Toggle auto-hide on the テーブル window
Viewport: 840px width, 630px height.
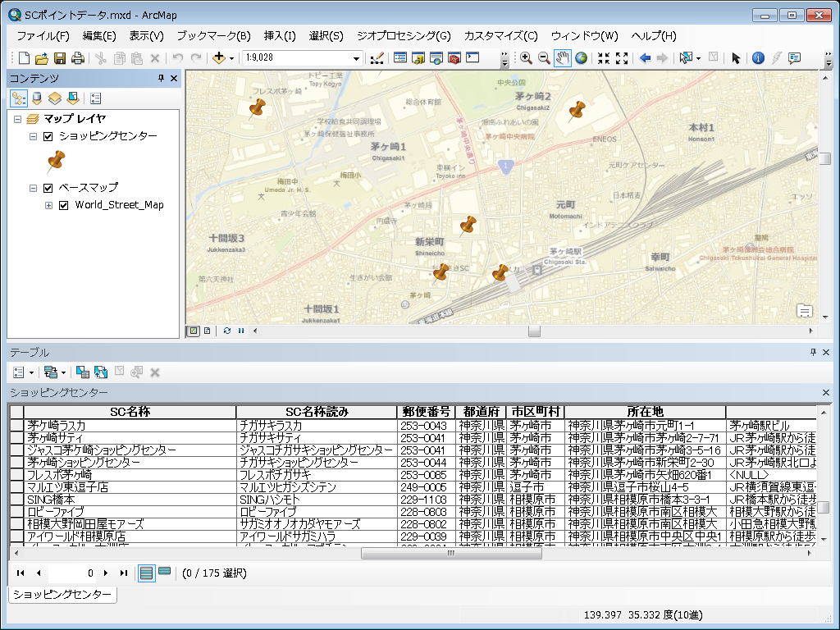(x=813, y=352)
